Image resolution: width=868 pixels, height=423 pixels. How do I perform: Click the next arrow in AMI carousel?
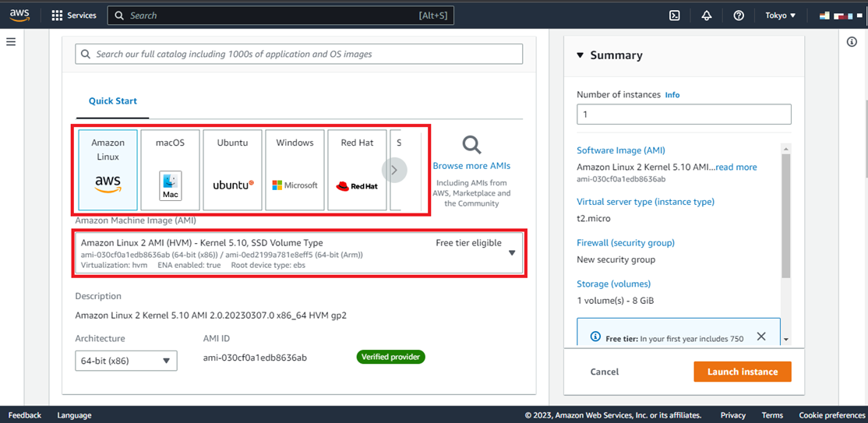coord(394,170)
